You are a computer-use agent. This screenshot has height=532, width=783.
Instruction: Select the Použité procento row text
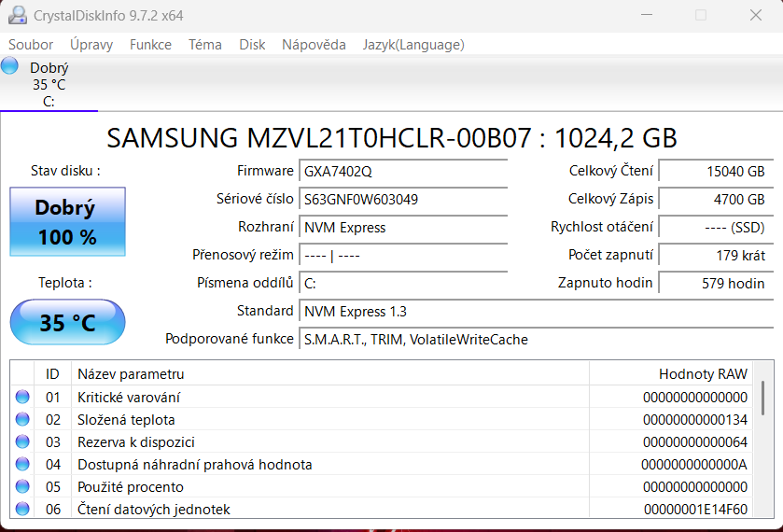click(x=131, y=487)
